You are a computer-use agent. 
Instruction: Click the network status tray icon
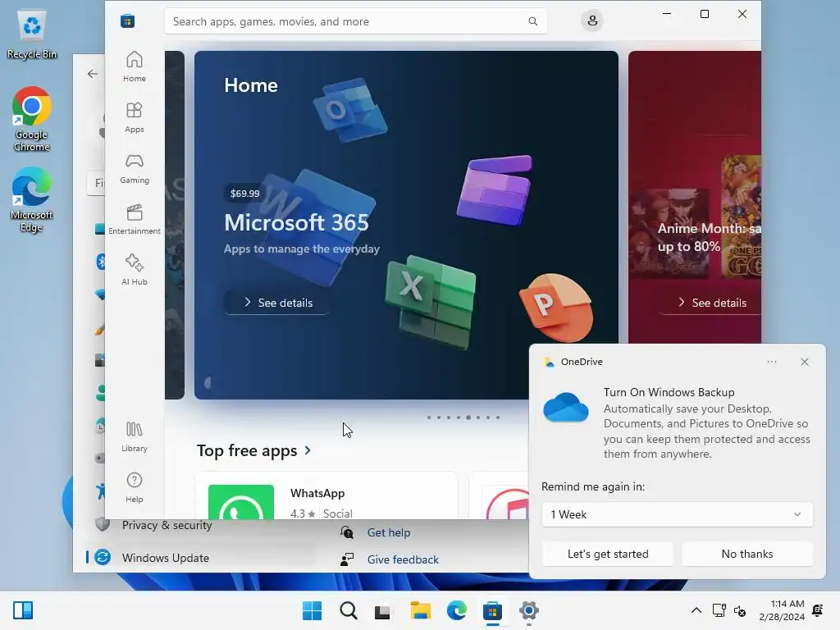click(719, 610)
